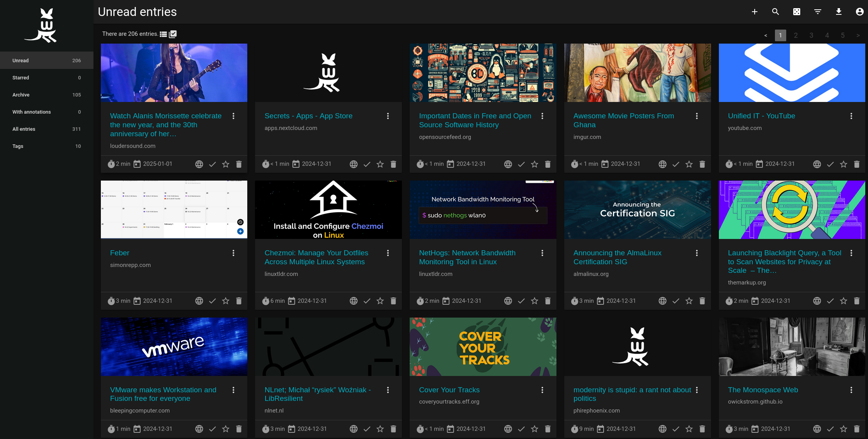Open more options for Secrets - Apps entry
This screenshot has width=868, height=439.
[388, 116]
